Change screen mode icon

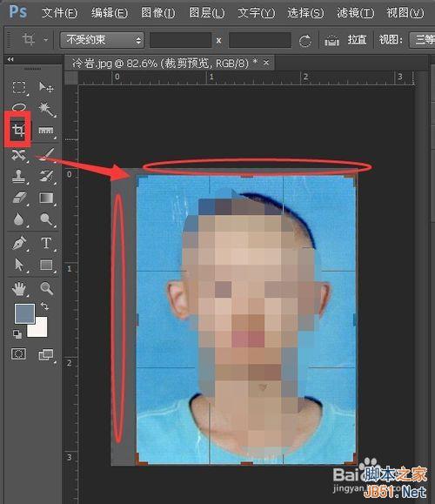[x=46, y=354]
